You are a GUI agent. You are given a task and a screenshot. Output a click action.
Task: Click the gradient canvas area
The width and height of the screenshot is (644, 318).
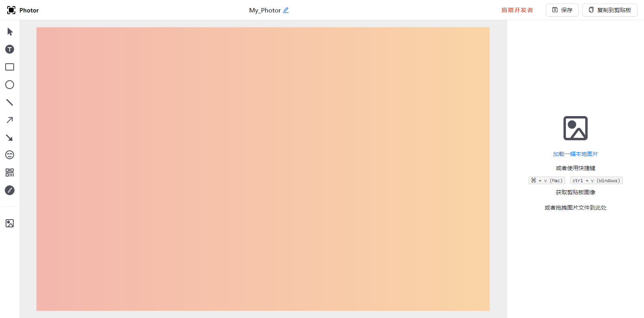pyautogui.click(x=263, y=169)
